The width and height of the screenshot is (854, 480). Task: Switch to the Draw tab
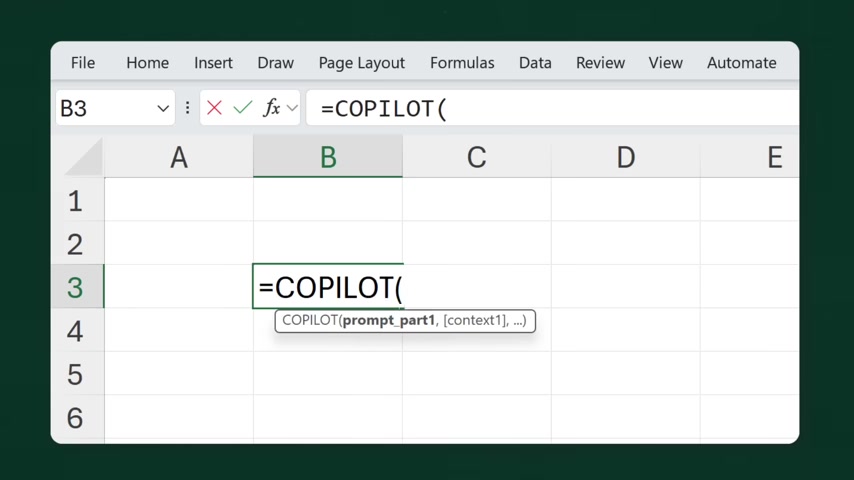(x=275, y=63)
